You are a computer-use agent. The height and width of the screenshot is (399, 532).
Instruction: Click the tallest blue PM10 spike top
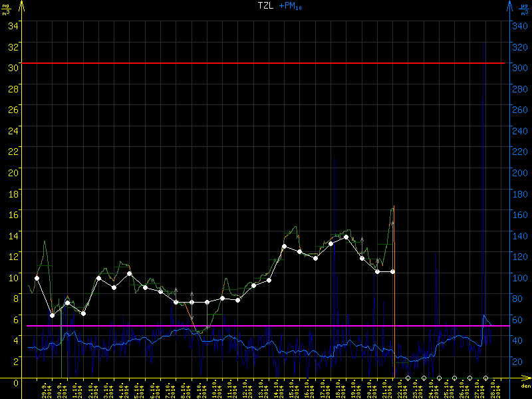click(x=483, y=42)
